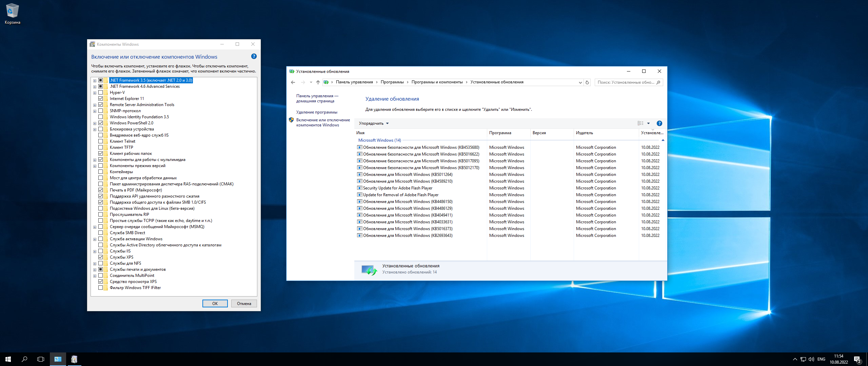
Task: Change the view with the layout icon
Action: pyautogui.click(x=640, y=123)
